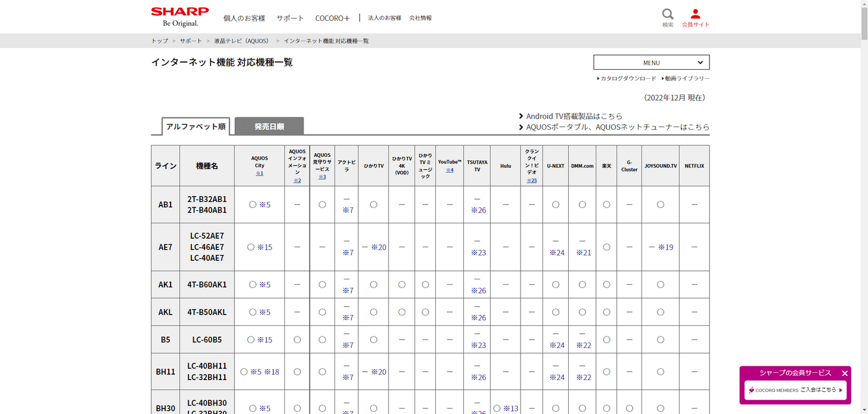
Task: Click footnote ※1 under AQUOS City header
Action: [259, 173]
